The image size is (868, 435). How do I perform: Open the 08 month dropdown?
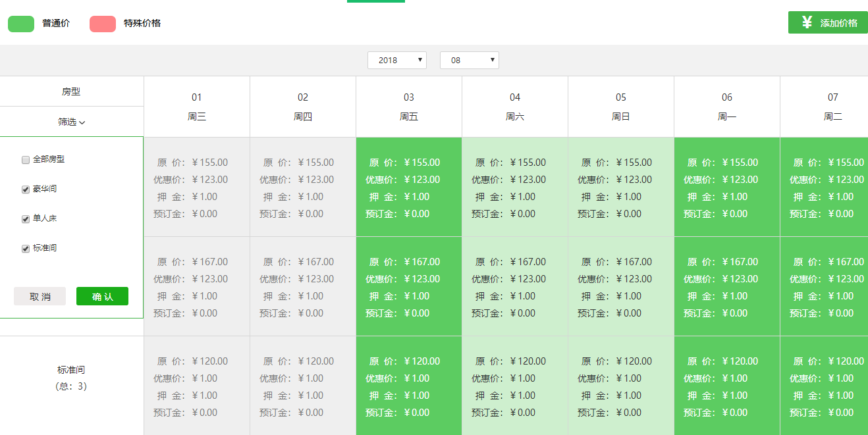coord(469,60)
